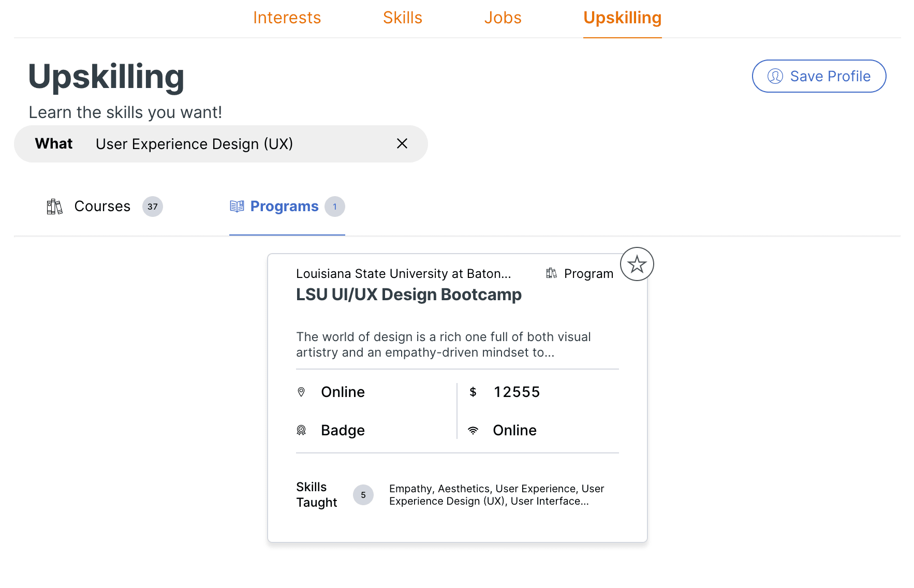Click the bootcamp description text
The height and width of the screenshot is (588, 914).
[x=443, y=345]
